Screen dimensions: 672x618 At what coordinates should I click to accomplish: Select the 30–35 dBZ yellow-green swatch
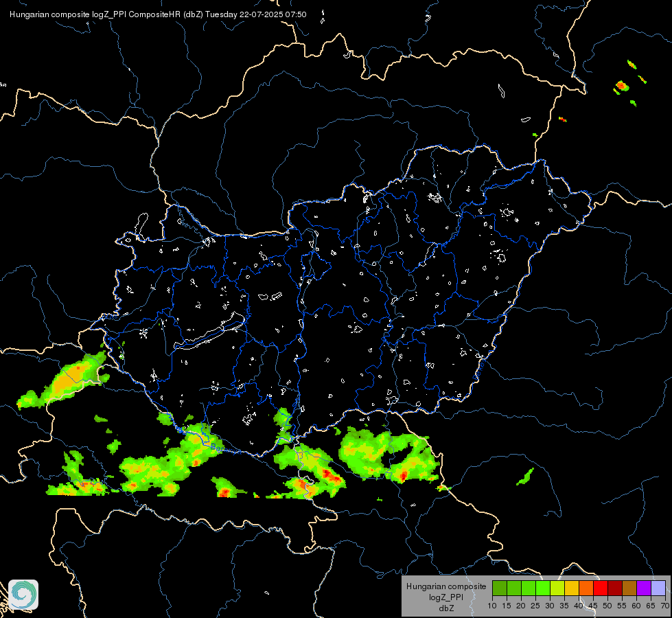pyautogui.click(x=557, y=588)
